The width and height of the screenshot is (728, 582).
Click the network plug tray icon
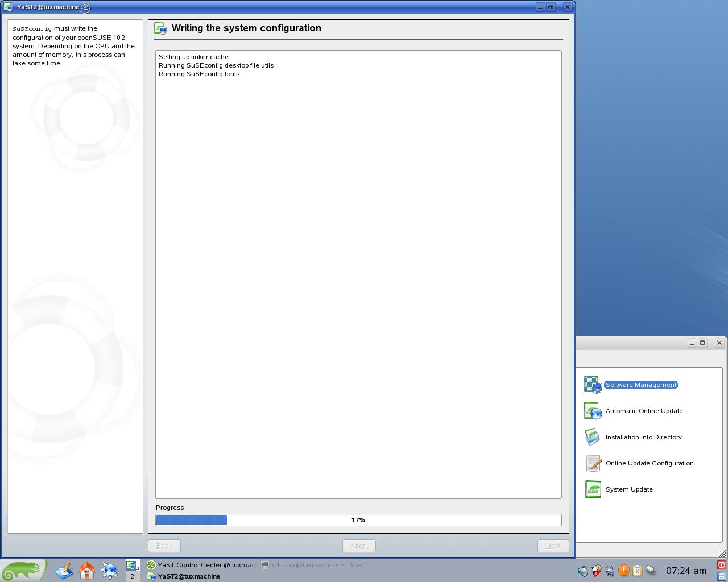(x=651, y=571)
